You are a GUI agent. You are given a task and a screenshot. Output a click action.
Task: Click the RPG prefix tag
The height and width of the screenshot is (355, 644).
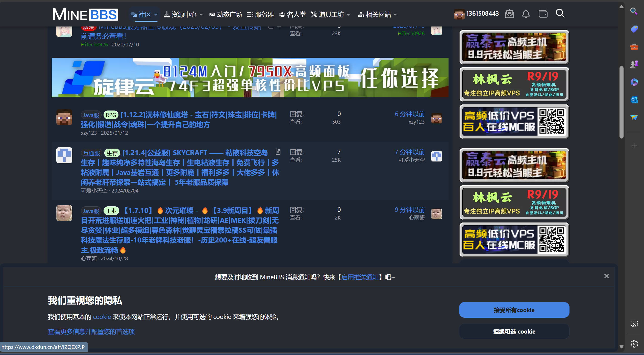point(111,115)
